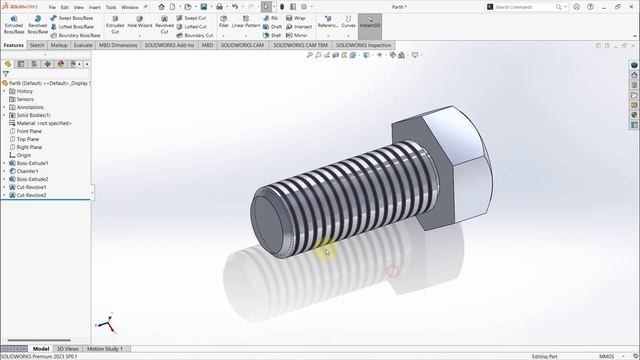This screenshot has width=640, height=360.
Task: Expand the History tree node
Action: pos(4,91)
